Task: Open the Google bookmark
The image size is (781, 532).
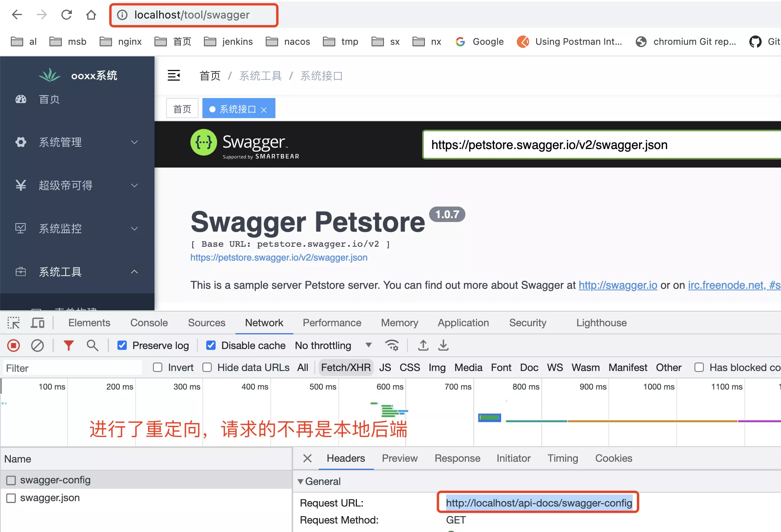Action: 479,41
